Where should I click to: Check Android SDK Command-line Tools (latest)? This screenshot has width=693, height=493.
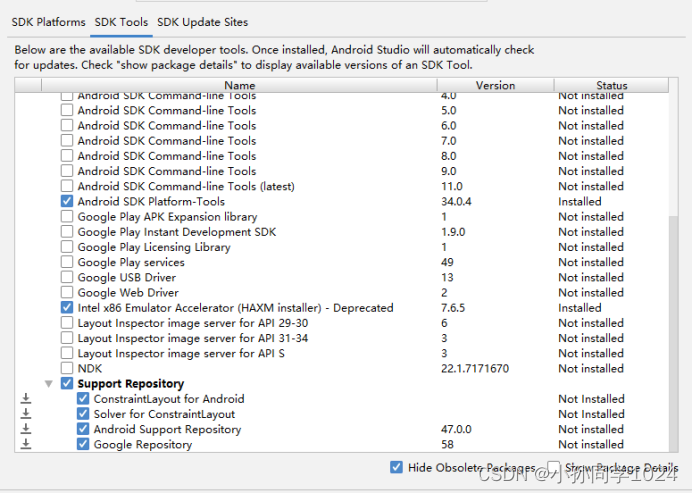click(x=67, y=186)
